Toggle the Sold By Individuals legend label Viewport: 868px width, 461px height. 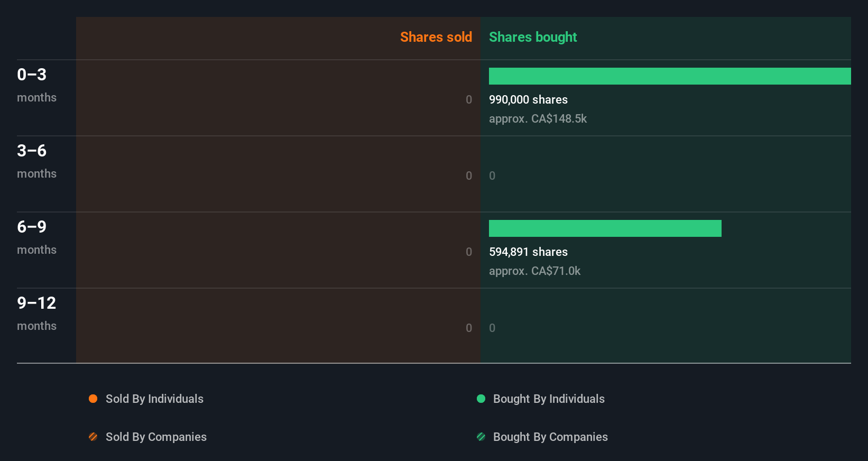(154, 399)
